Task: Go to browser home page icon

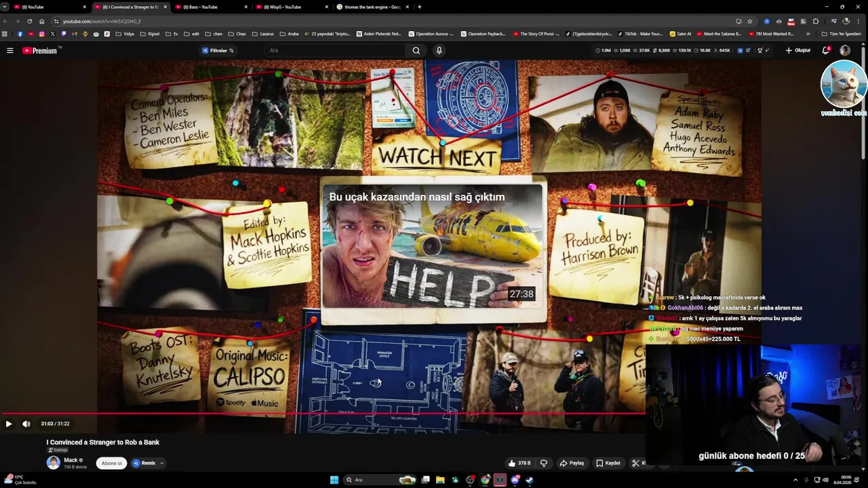Action: point(42,21)
